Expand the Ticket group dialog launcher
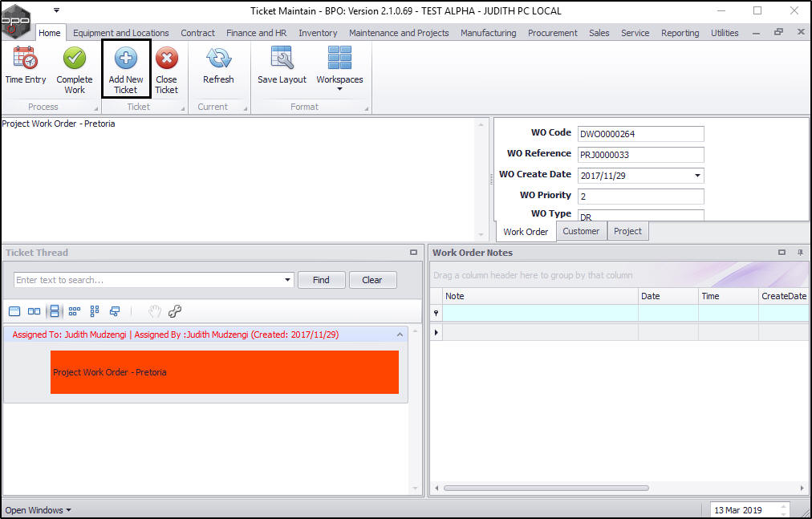 tap(183, 109)
